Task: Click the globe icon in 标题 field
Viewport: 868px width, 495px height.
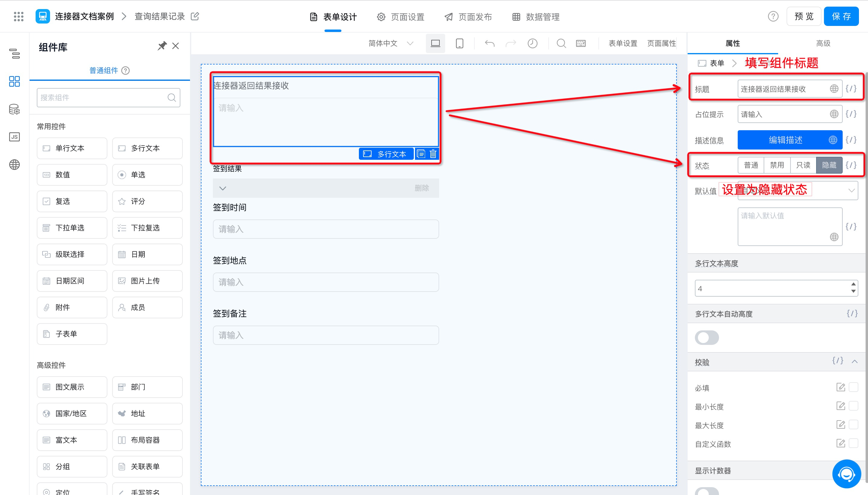Action: 834,89
